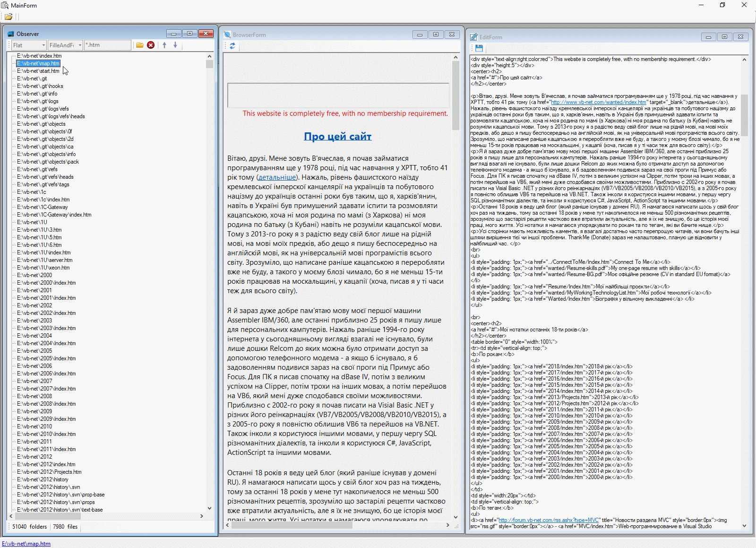The height and width of the screenshot is (548, 756).
Task: Click the Observer scrollbar down arrow
Action: [209, 508]
